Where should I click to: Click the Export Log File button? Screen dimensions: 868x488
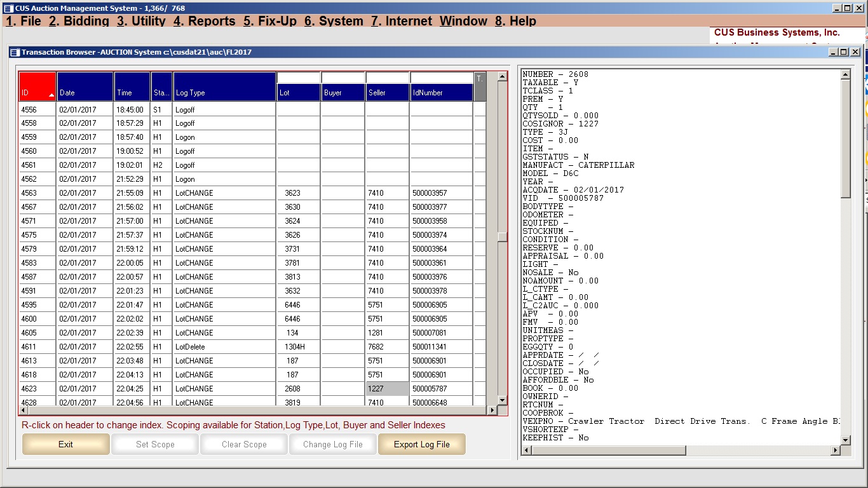(421, 444)
